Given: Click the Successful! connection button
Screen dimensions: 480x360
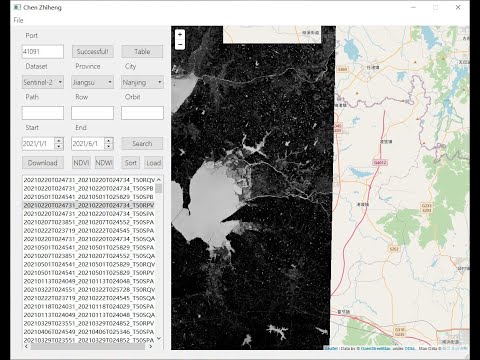Looking at the screenshot, I should pyautogui.click(x=93, y=52).
